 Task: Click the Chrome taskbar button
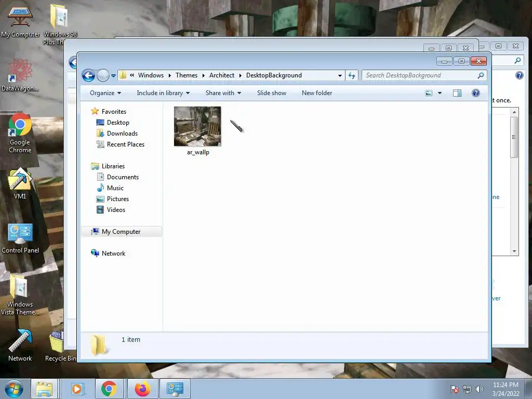click(109, 389)
